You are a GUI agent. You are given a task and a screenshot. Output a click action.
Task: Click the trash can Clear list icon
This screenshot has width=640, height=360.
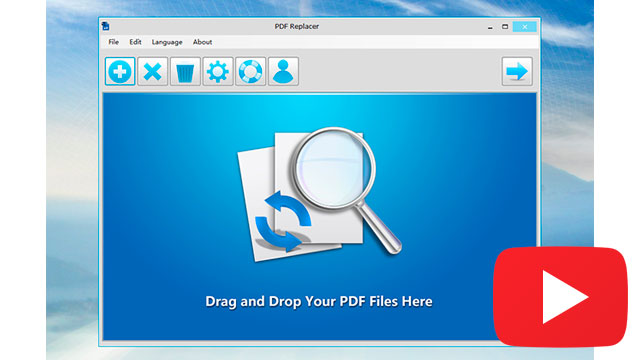click(185, 71)
